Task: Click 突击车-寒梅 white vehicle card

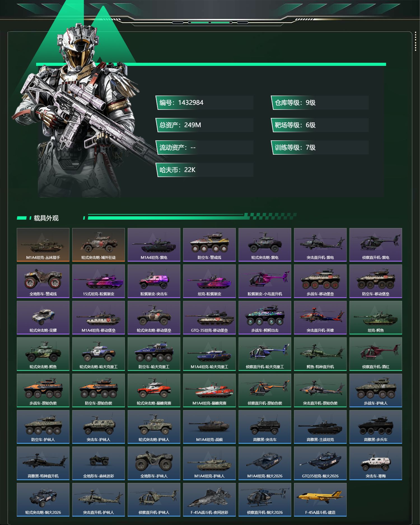Action: 376,463
